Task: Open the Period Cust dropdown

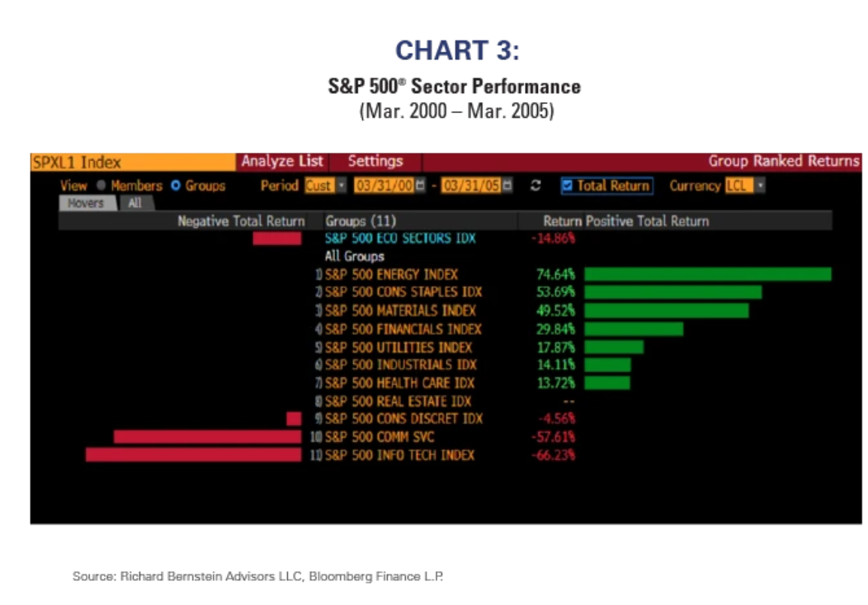Action: (325, 186)
